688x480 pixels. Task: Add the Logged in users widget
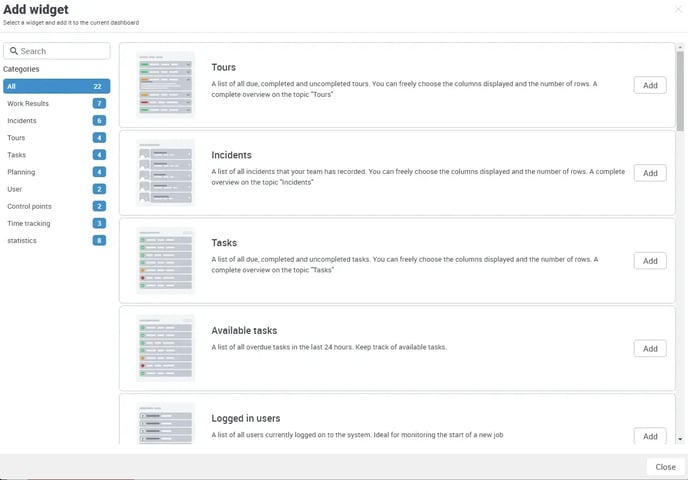pyautogui.click(x=650, y=436)
